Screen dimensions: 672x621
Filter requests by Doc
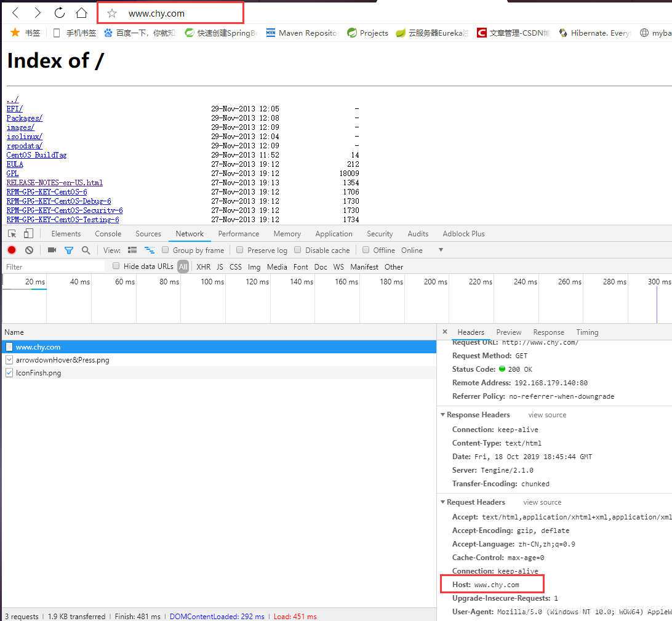[321, 266]
